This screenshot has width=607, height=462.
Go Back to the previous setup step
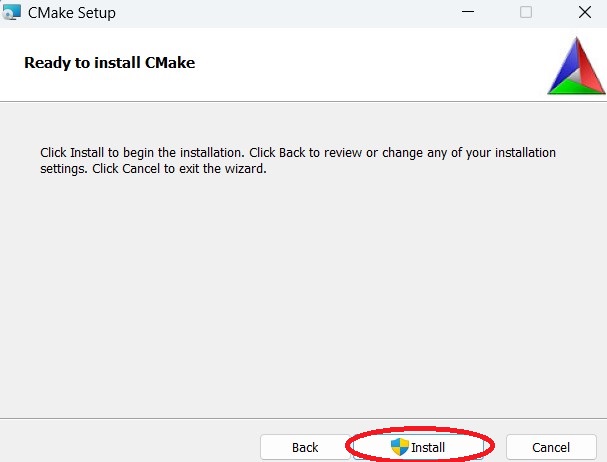tap(305, 447)
